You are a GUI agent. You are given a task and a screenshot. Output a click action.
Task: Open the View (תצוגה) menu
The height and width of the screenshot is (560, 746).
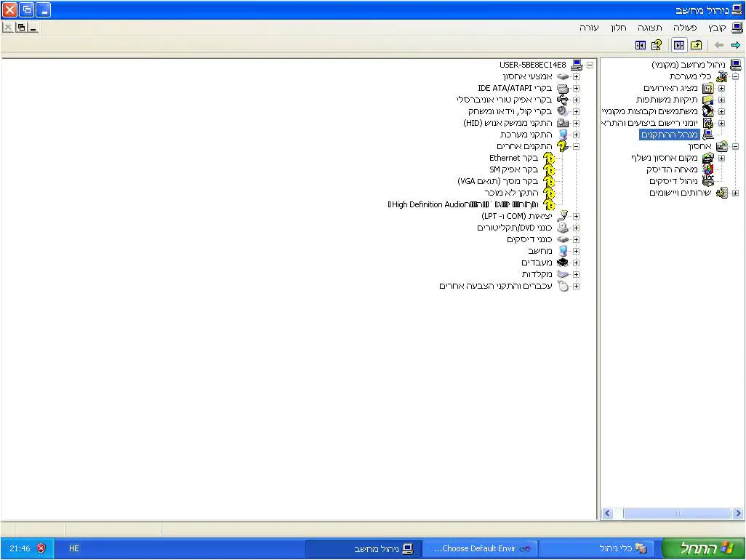coord(649,28)
